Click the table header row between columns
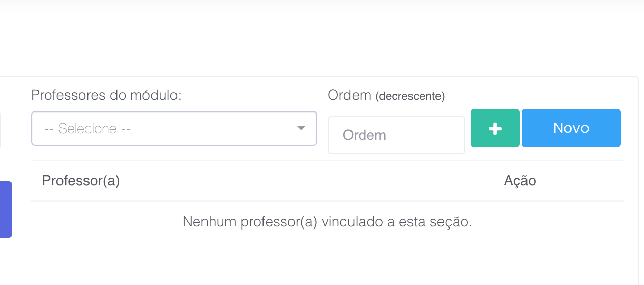644x285 pixels. point(305,181)
